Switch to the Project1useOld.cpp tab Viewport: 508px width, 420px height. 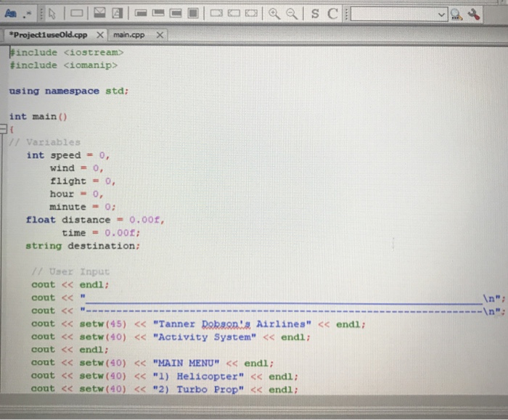tap(49, 35)
